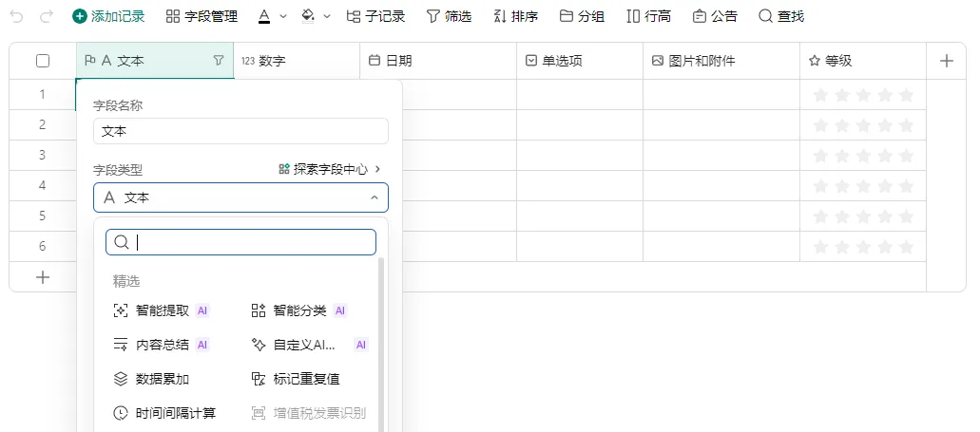Choose 智能分类 AI field type
This screenshot has height=432, width=980.
pyautogui.click(x=299, y=310)
